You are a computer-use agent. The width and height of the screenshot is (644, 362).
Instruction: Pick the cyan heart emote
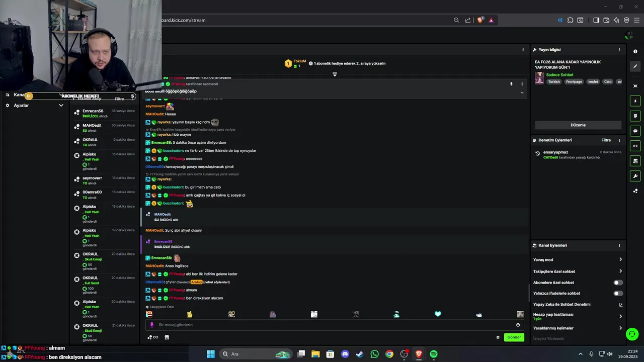point(438,314)
